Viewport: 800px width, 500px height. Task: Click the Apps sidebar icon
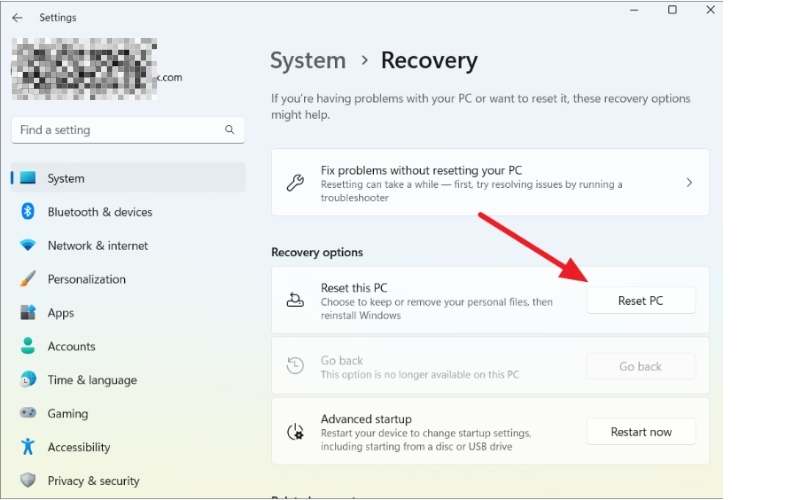[28, 313]
